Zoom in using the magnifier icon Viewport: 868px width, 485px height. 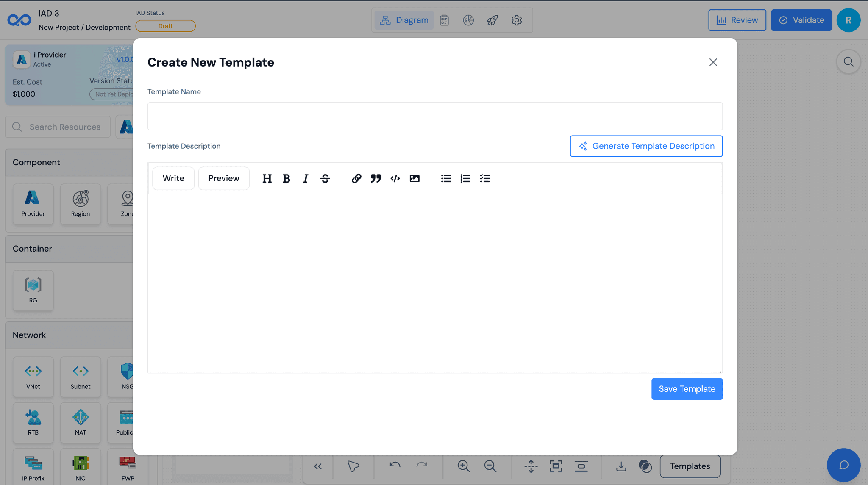point(463,466)
